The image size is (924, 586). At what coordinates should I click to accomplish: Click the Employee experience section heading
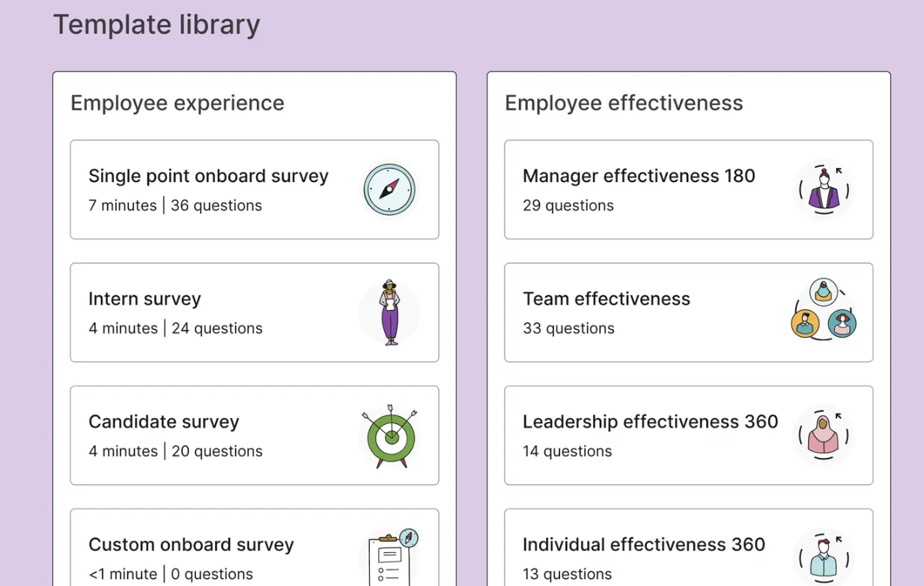pos(177,103)
